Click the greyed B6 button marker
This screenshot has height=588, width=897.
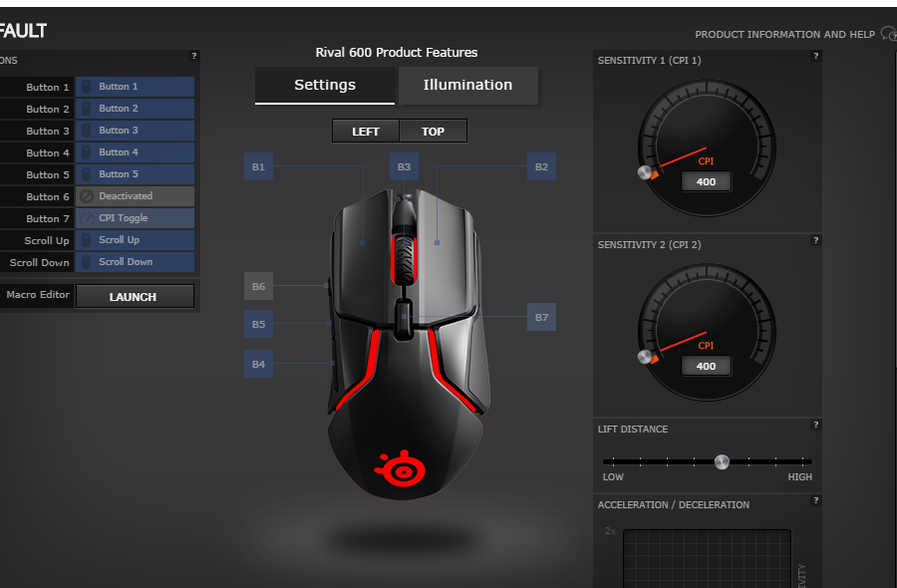tap(258, 286)
